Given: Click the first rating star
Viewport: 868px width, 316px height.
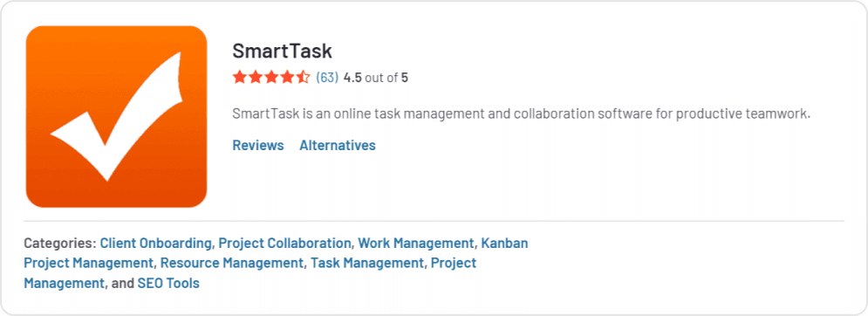Looking at the screenshot, I should click(239, 77).
